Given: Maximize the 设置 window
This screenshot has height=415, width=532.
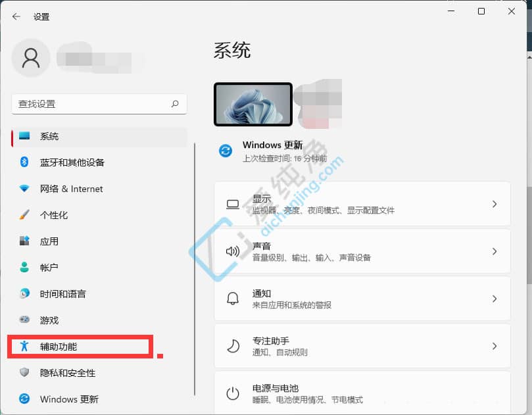Looking at the screenshot, I should (481, 11).
